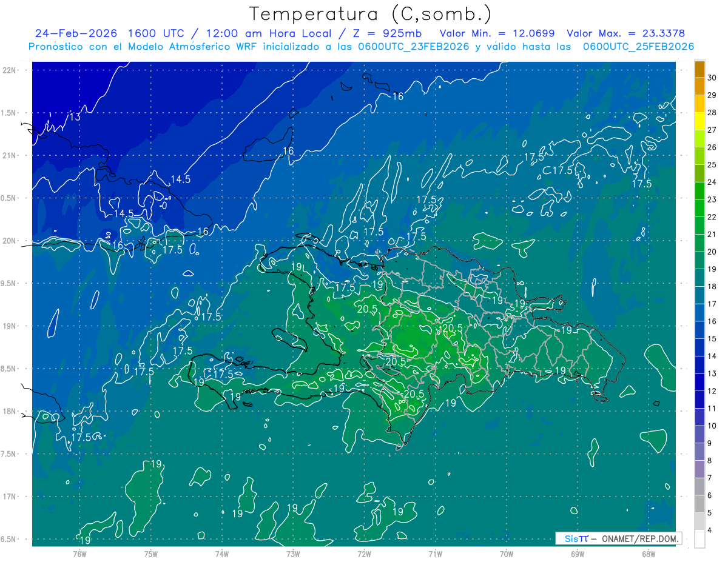Pick the brown swatch above legend value 30
Viewport: 728px width, 562px height.
[699, 69]
